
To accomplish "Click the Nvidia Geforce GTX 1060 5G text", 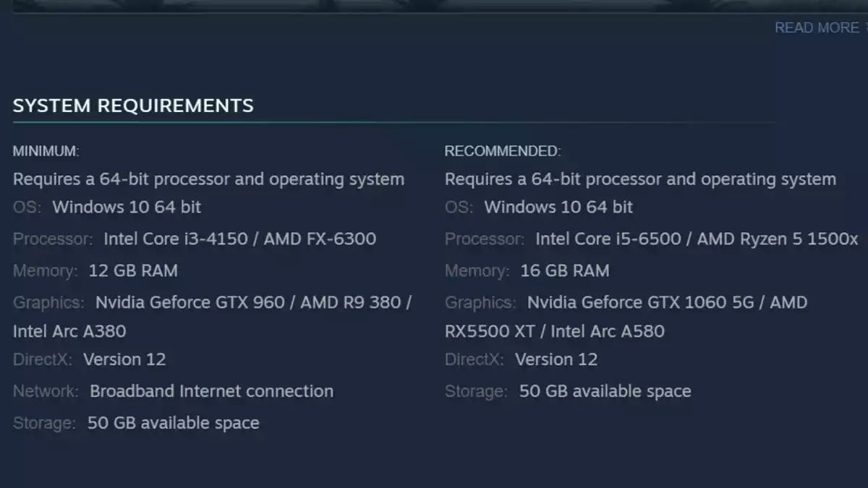I will coord(639,302).
